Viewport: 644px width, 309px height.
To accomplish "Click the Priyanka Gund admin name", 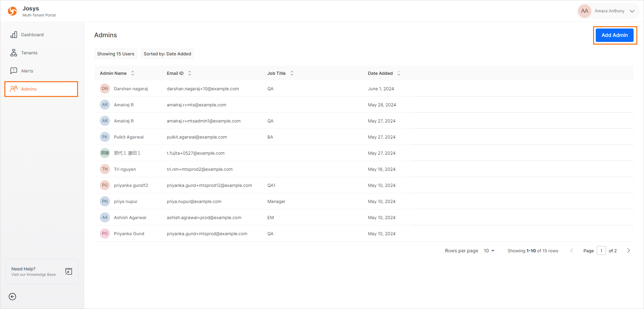I will click(129, 234).
